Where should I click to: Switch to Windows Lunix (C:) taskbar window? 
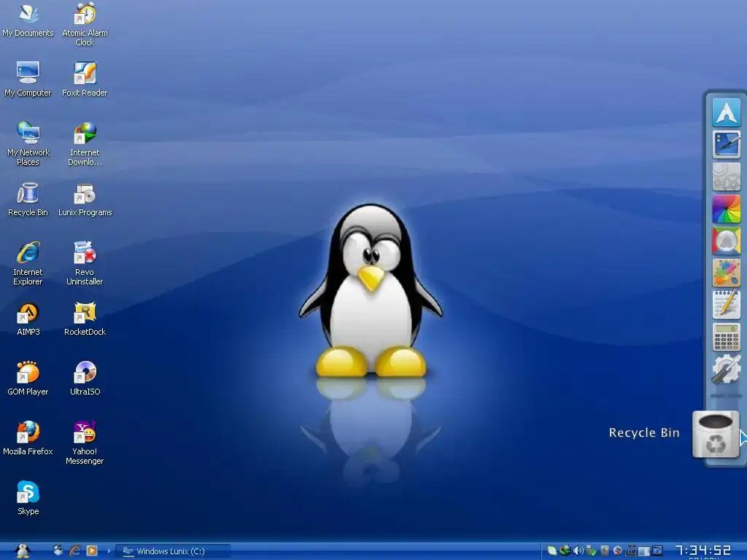(x=174, y=551)
